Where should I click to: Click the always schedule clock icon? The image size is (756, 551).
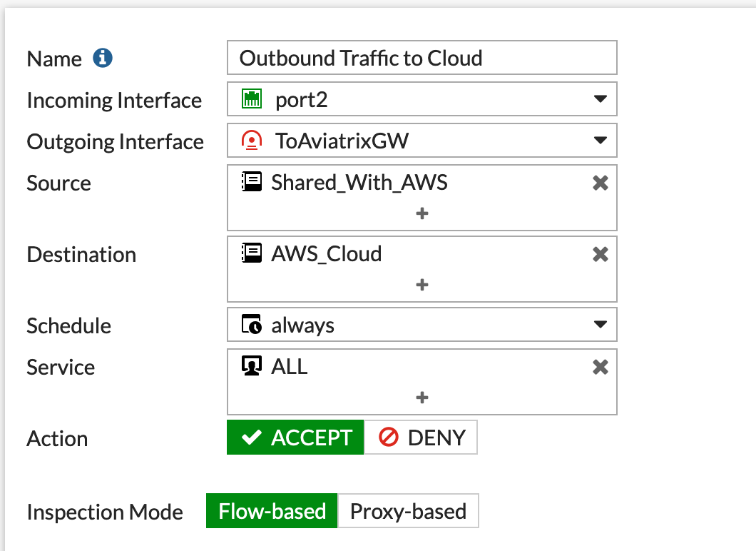[x=251, y=325]
